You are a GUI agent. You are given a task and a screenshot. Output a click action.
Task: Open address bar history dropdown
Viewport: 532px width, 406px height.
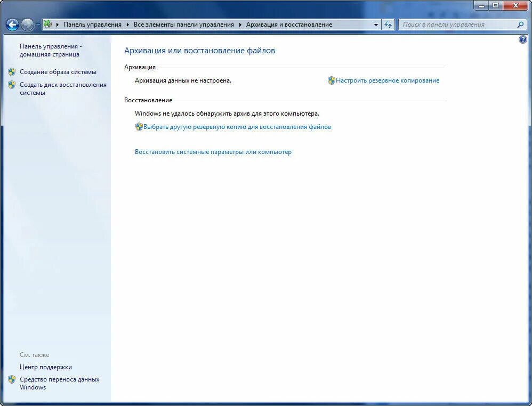(x=376, y=25)
